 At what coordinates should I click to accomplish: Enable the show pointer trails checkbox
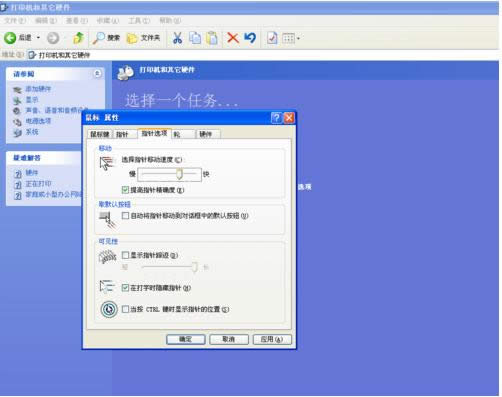click(125, 255)
